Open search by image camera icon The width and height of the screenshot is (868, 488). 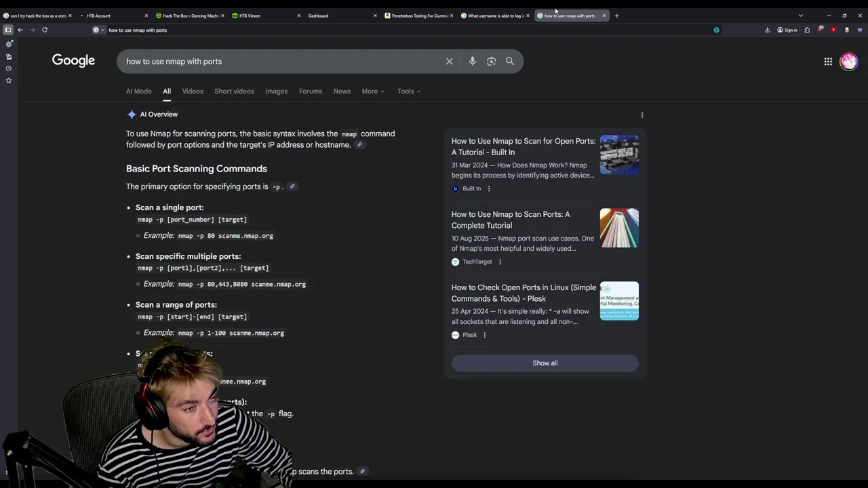point(491,61)
